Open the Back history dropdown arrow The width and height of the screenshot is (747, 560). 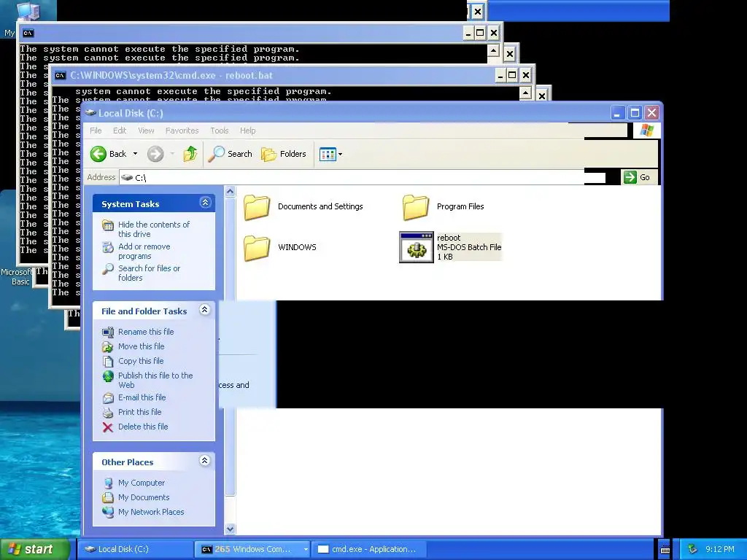pos(135,154)
